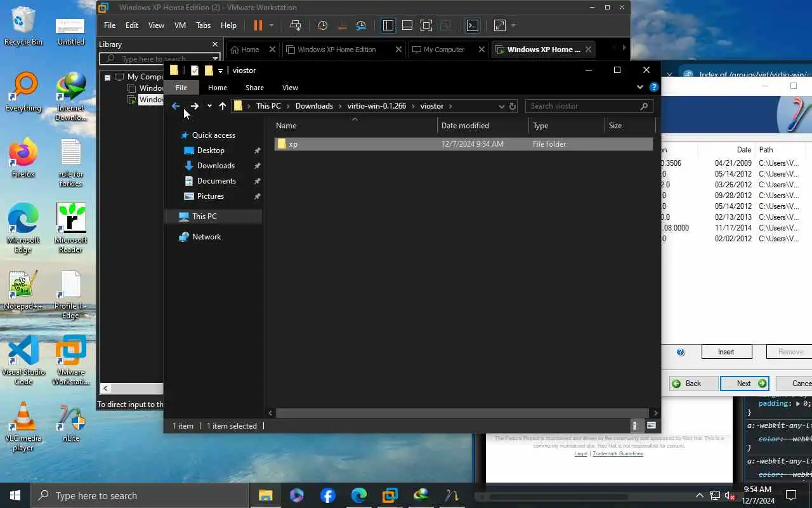812x508 pixels.
Task: Go up one folder level in Explorer
Action: coord(222,106)
